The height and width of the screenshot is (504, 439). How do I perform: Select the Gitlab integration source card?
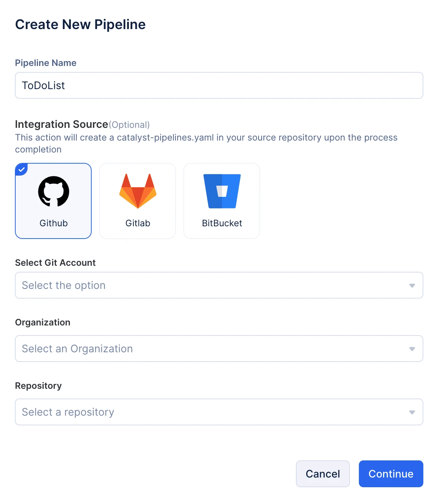click(138, 201)
